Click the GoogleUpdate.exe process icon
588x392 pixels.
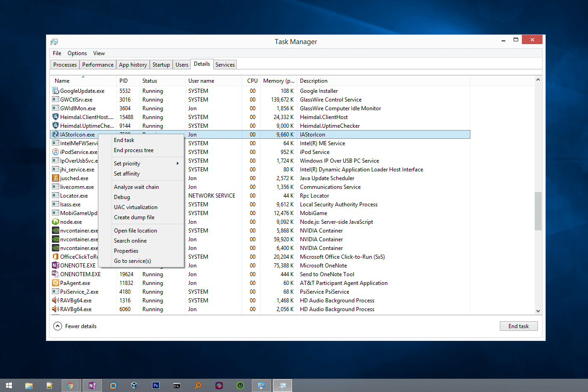pos(56,91)
